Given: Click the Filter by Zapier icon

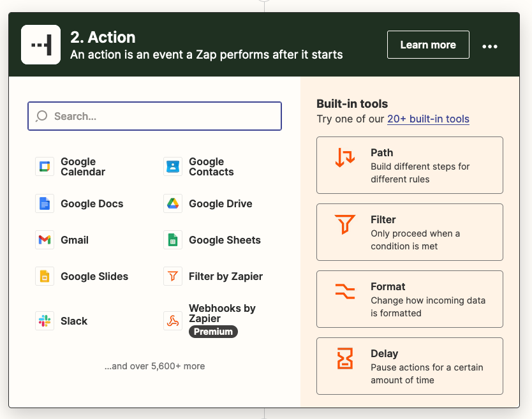Looking at the screenshot, I should pos(173,276).
